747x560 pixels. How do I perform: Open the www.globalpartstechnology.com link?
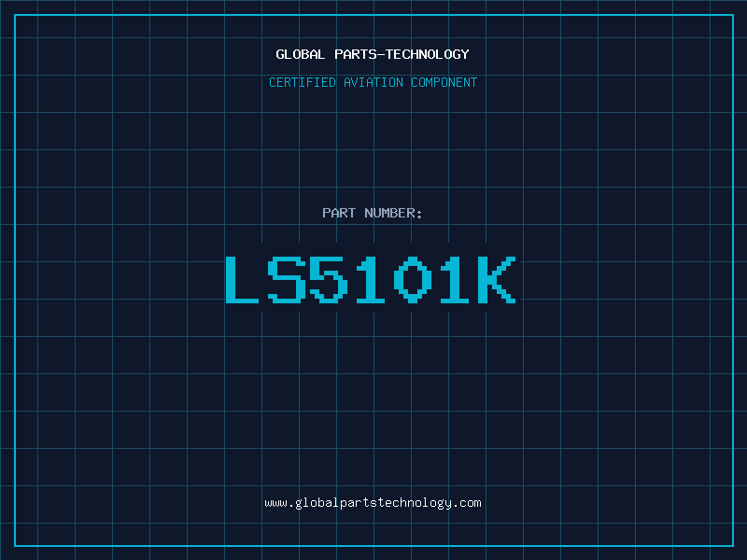pyautogui.click(x=373, y=503)
